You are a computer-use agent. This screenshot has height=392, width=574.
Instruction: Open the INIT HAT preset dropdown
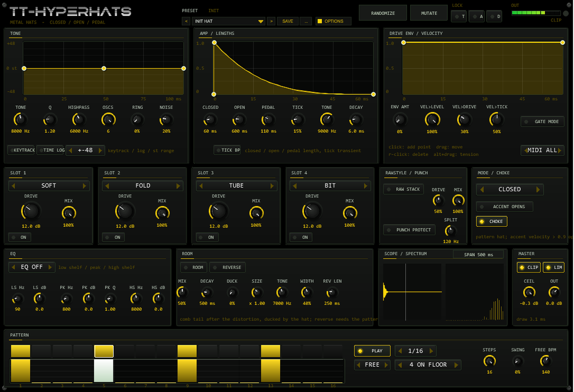point(229,21)
